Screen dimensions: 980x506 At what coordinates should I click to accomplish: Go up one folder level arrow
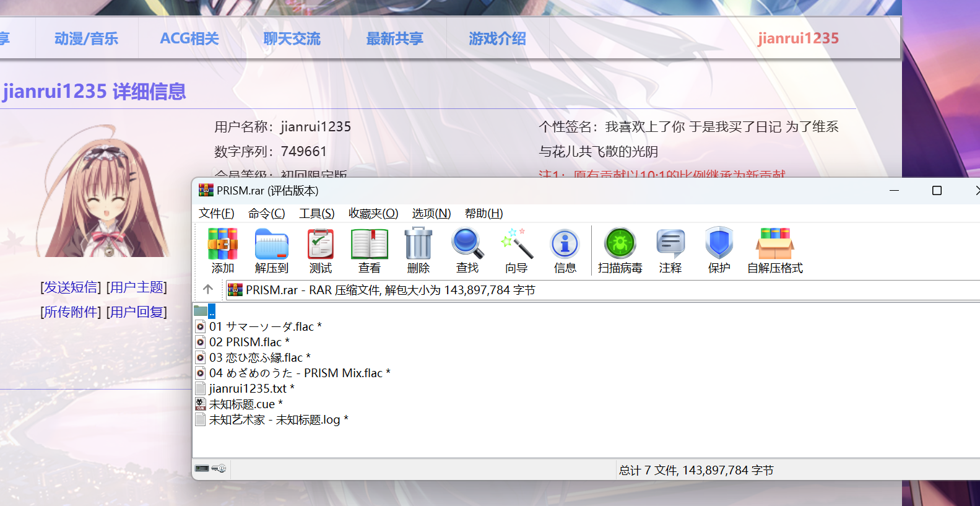[208, 289]
